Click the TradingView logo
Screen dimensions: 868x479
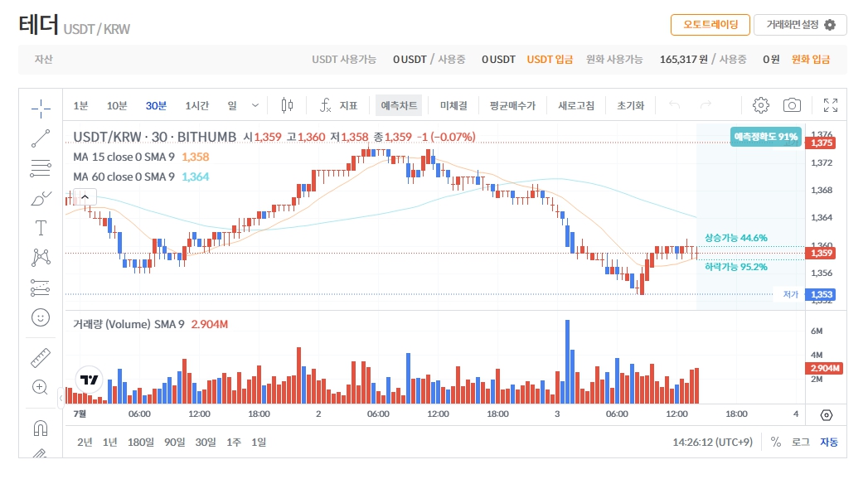(x=89, y=380)
